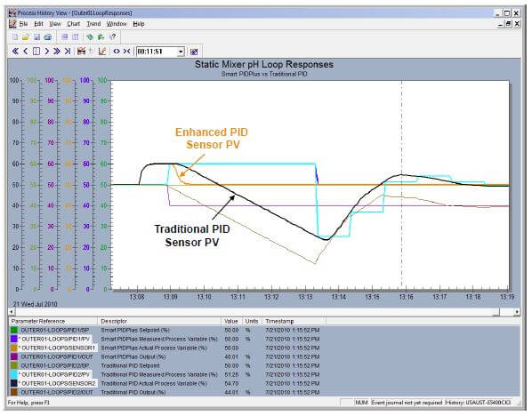Restore the inner document window
The height and width of the screenshot is (416, 532).
tap(508, 24)
